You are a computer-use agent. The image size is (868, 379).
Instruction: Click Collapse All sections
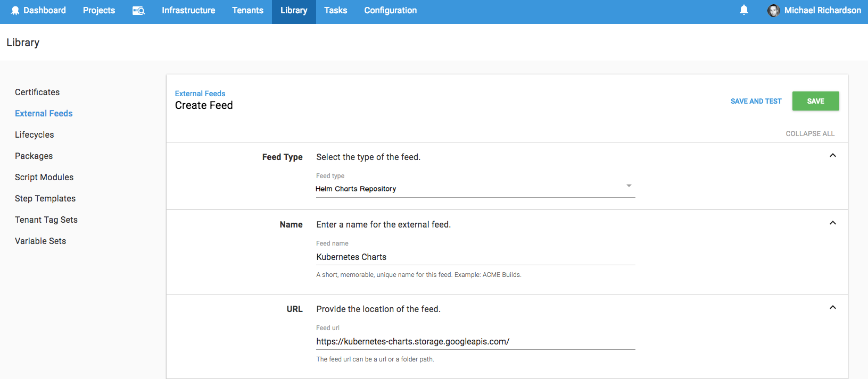click(x=809, y=133)
